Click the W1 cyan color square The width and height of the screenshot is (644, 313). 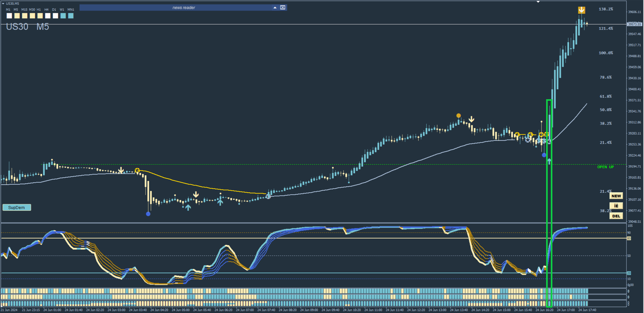click(x=63, y=16)
